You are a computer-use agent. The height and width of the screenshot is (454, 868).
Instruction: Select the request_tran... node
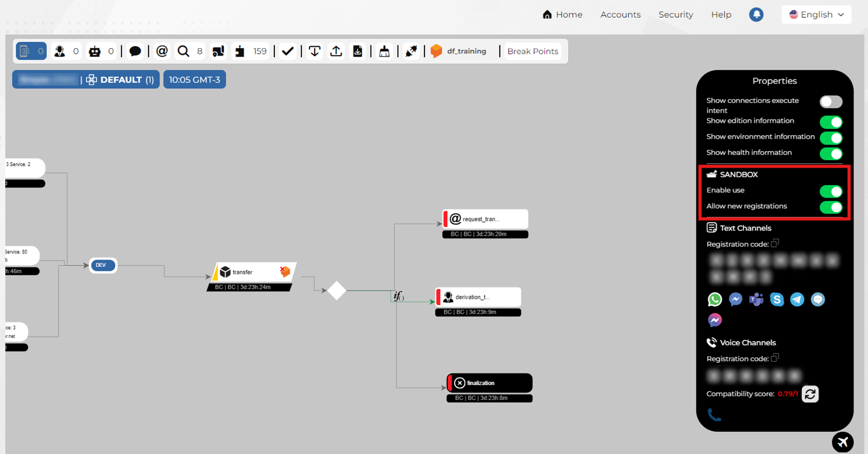pyautogui.click(x=485, y=219)
